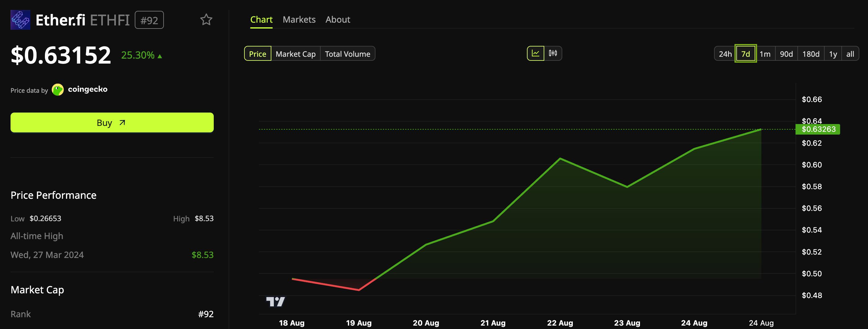This screenshot has height=329, width=868.
Task: Click the 23 Aug dip on chart line
Action: pyautogui.click(x=627, y=187)
